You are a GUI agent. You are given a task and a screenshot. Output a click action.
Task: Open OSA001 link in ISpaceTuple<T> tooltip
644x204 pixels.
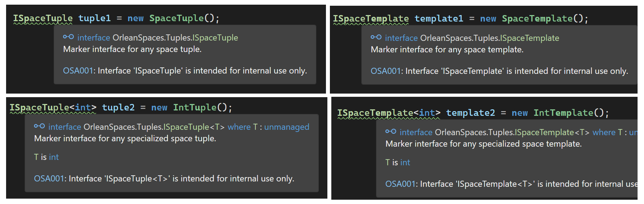[x=49, y=179]
